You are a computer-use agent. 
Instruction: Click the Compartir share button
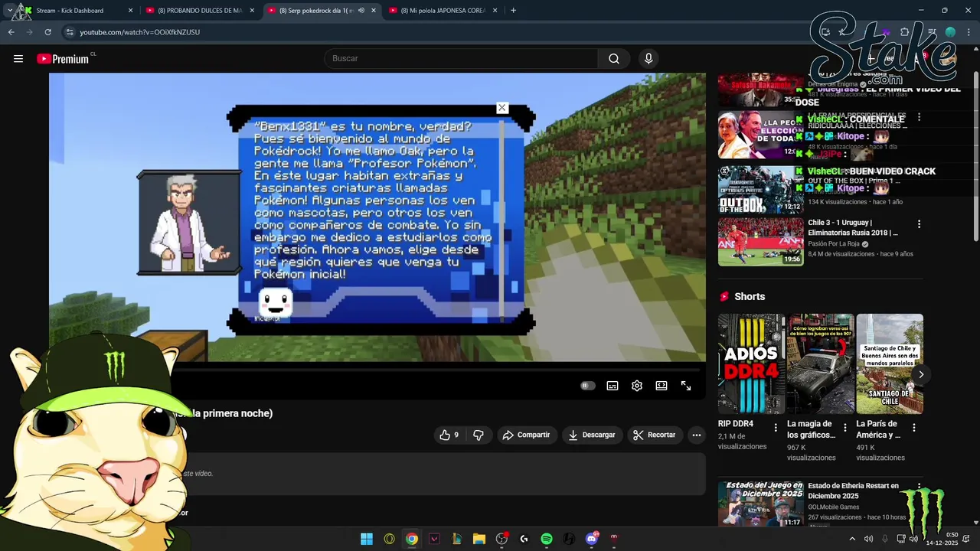[x=526, y=435]
